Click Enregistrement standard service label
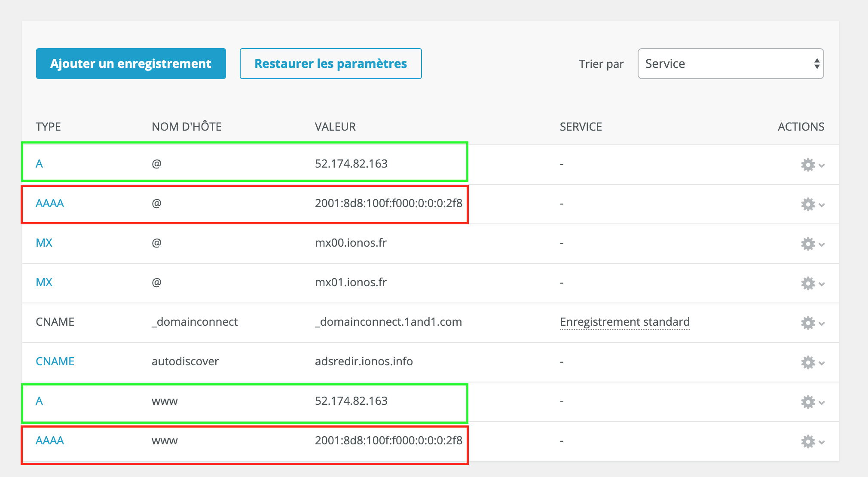The width and height of the screenshot is (868, 477). [x=624, y=322]
